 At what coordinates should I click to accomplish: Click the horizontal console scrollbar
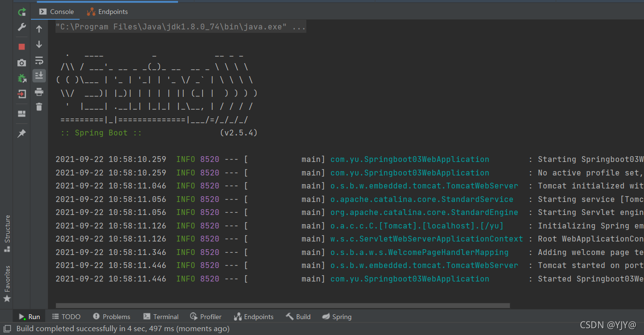(x=283, y=305)
